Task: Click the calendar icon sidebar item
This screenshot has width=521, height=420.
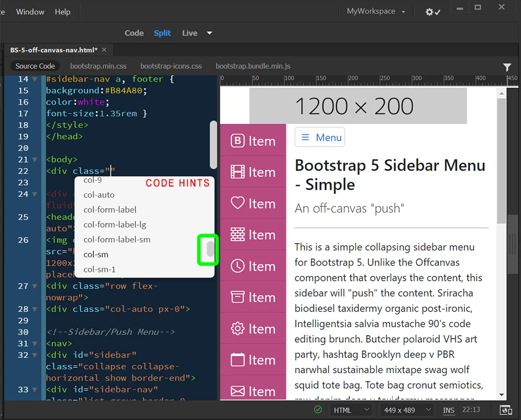Action: (253, 360)
